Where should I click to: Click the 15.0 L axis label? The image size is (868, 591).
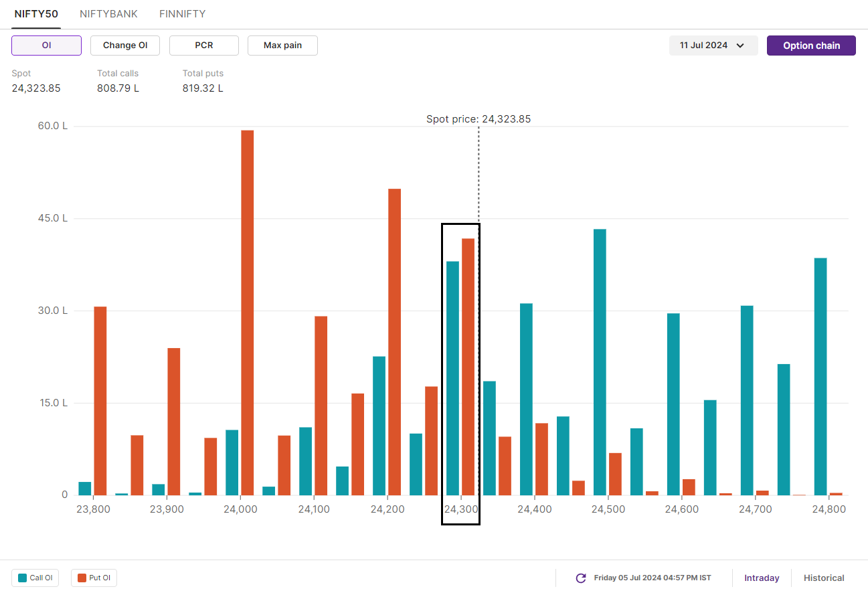coord(53,403)
